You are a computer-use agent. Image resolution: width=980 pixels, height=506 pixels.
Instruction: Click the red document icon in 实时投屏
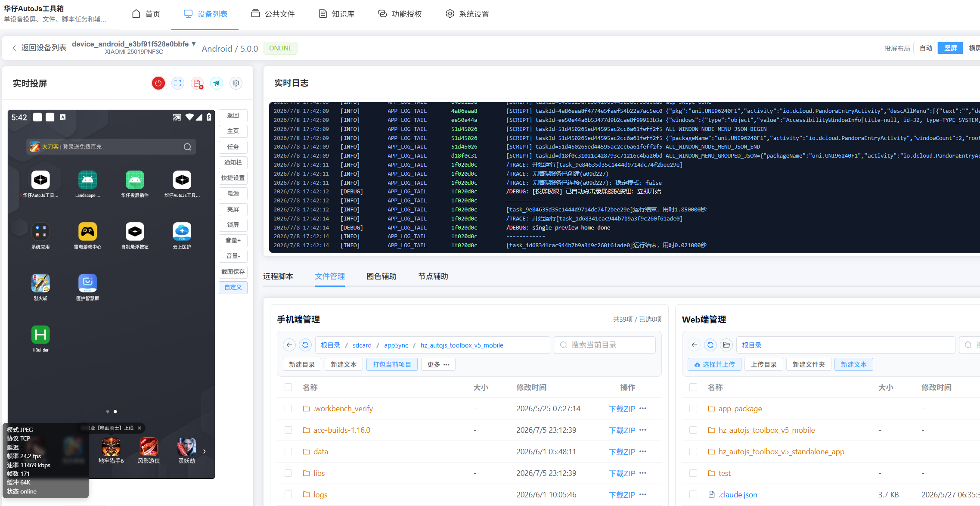pyautogui.click(x=197, y=83)
